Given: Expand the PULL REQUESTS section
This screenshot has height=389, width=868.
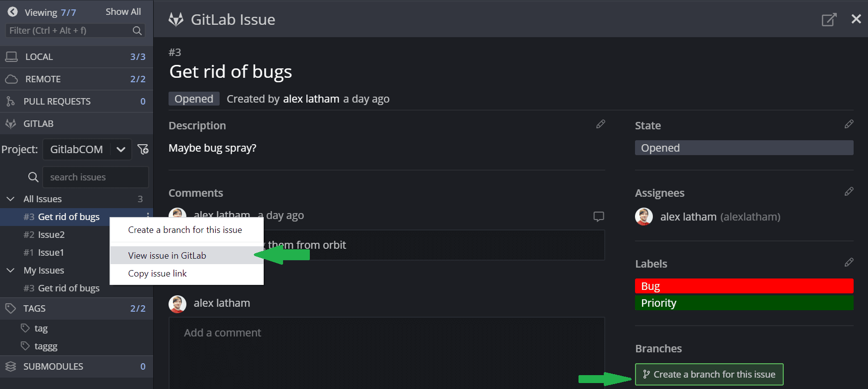Looking at the screenshot, I should point(57,102).
